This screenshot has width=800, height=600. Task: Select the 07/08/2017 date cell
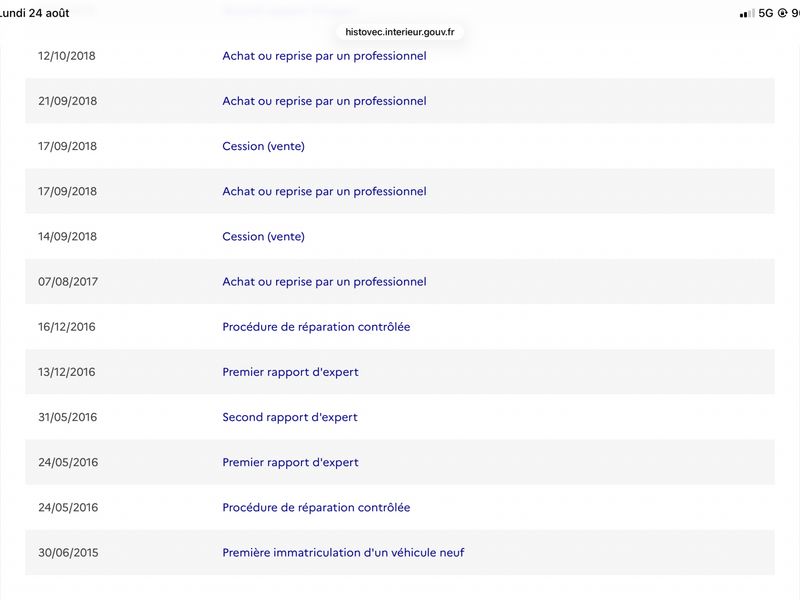68,282
